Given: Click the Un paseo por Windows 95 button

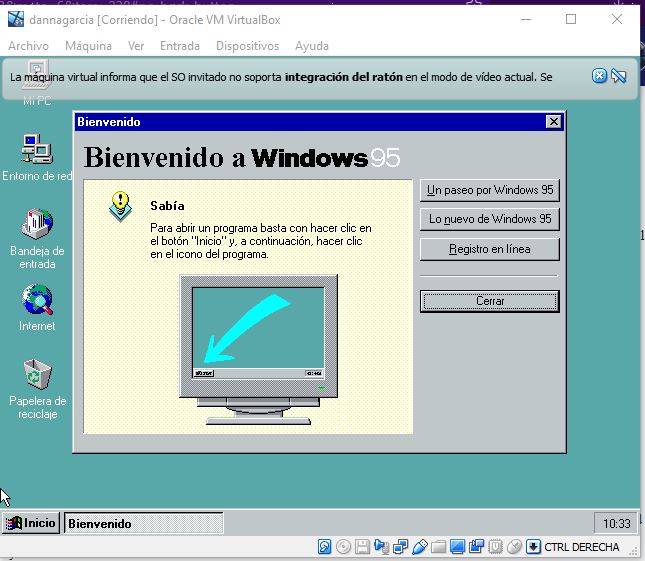Looking at the screenshot, I should [x=489, y=190].
